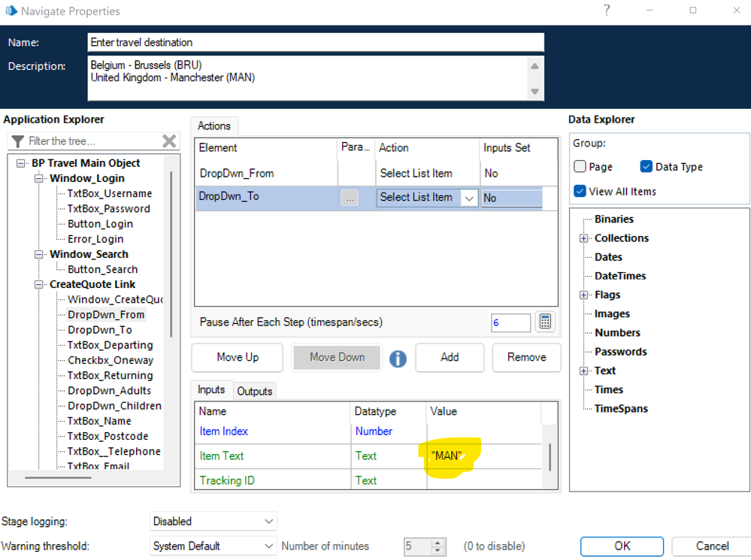Image resolution: width=751 pixels, height=560 pixels.
Task: Click the Description box scrollbar down arrow
Action: tap(534, 92)
